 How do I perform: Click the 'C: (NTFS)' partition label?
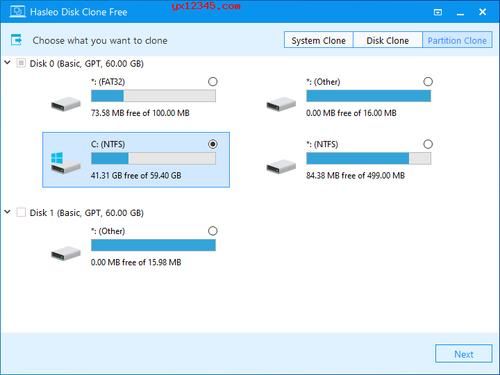click(108, 144)
